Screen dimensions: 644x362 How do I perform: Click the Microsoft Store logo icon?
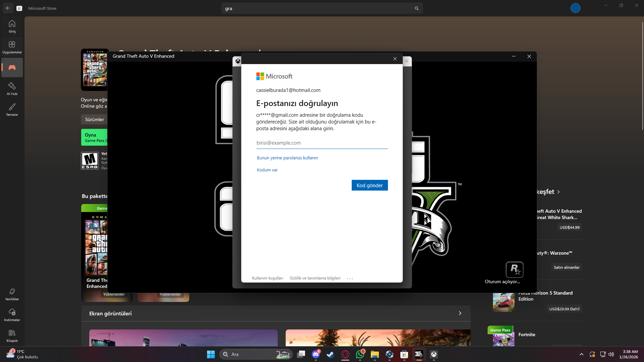coord(19,8)
